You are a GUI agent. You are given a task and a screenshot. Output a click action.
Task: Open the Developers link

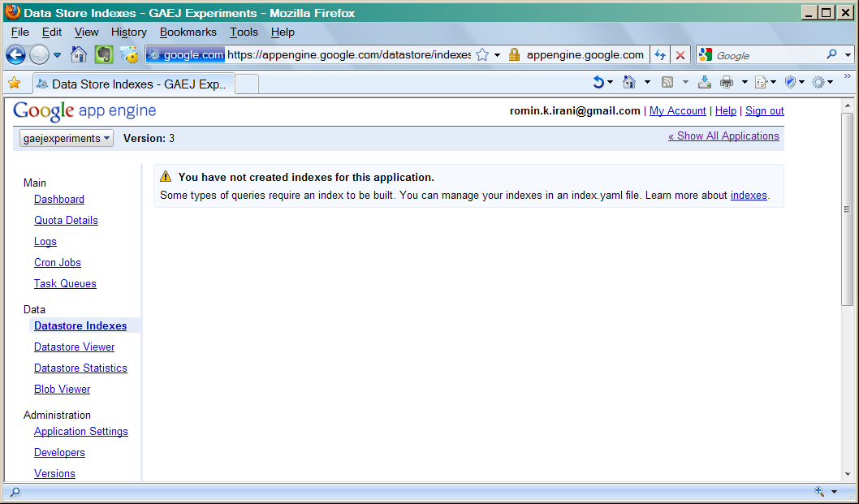[x=59, y=453]
